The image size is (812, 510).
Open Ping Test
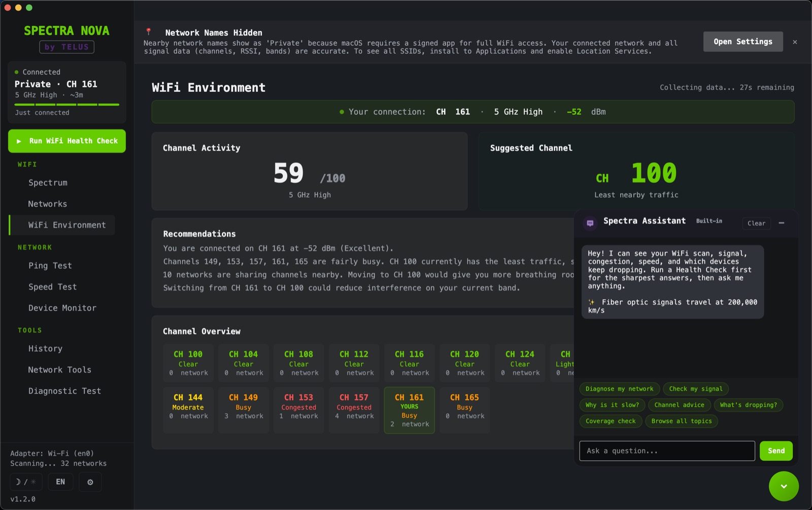[x=50, y=266]
